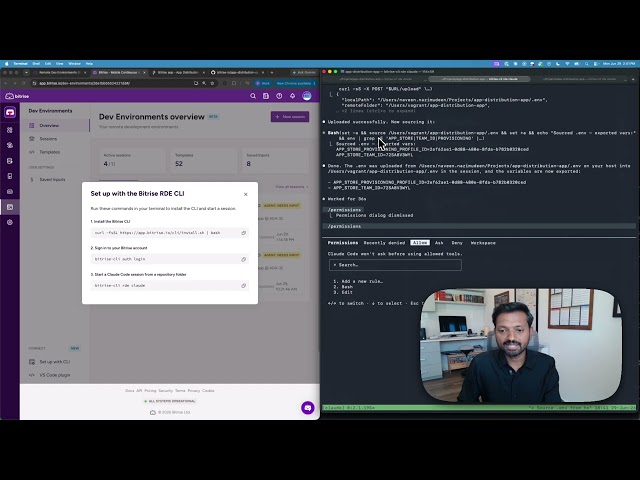
Task: Open the Apple menu
Action: 6,64
